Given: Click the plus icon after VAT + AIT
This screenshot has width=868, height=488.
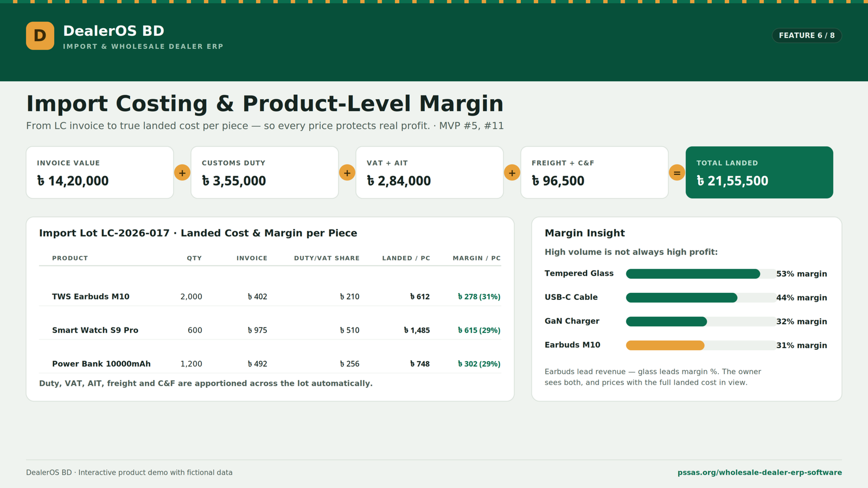Looking at the screenshot, I should click(512, 173).
